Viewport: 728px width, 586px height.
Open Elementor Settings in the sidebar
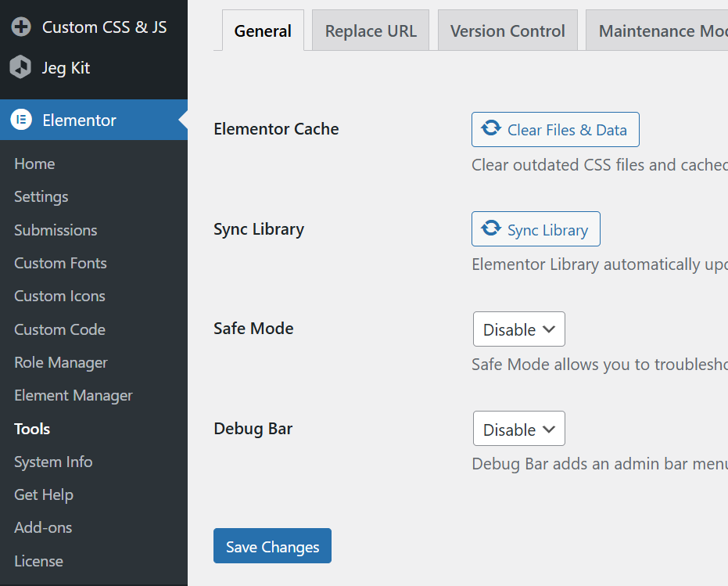pyautogui.click(x=41, y=196)
